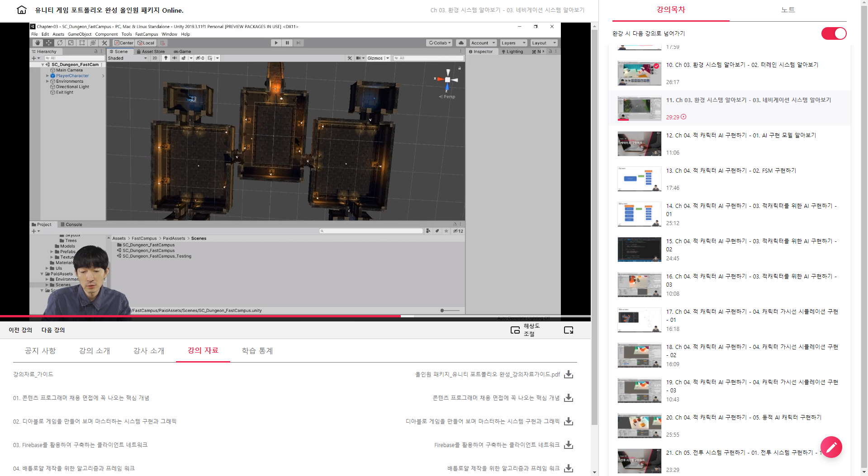Open Unity Gizmos dropdown
The height and width of the screenshot is (476, 868).
378,58
